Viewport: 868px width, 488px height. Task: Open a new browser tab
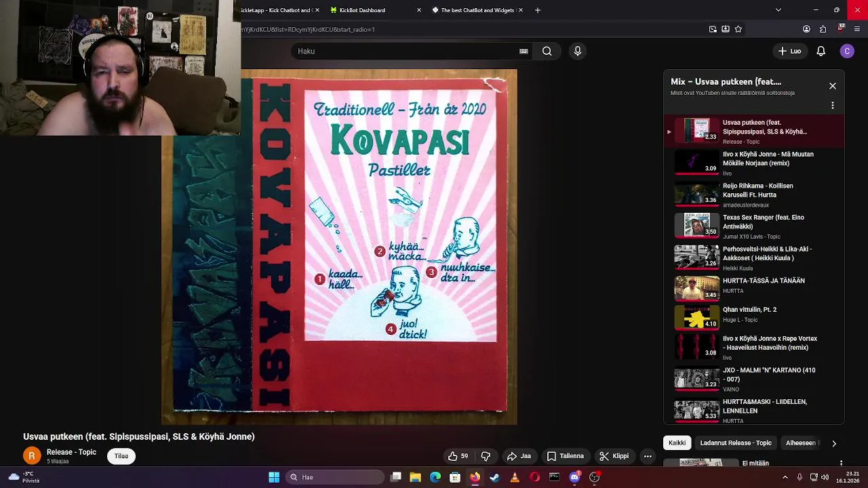[x=537, y=10]
